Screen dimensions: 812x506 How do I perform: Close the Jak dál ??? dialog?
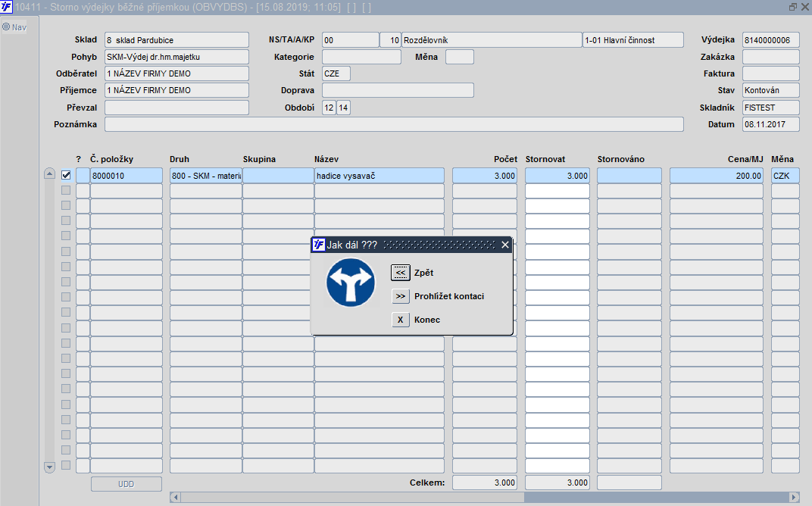[505, 245]
